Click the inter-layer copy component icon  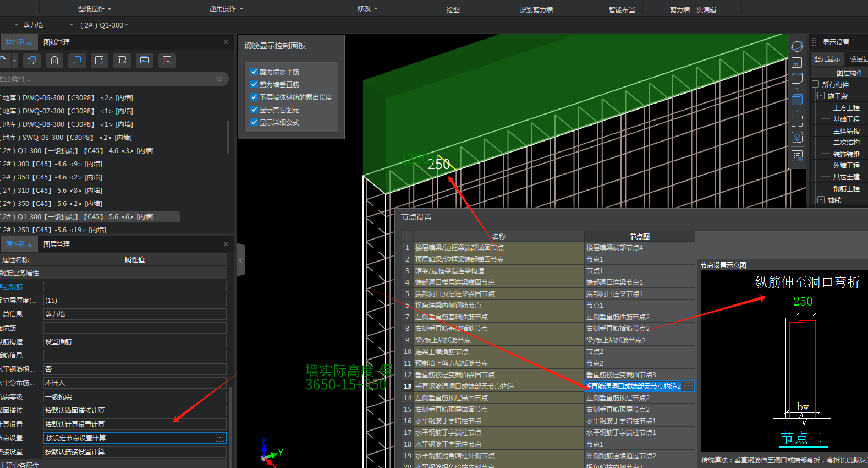77,61
